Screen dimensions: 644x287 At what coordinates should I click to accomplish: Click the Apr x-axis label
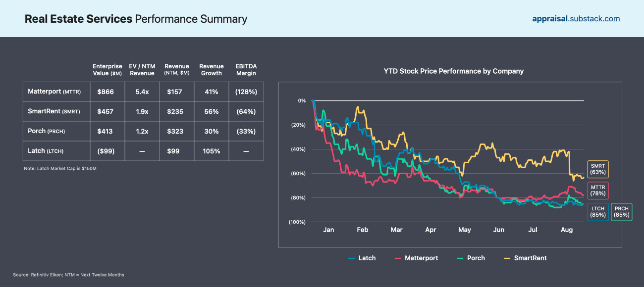[430, 230]
